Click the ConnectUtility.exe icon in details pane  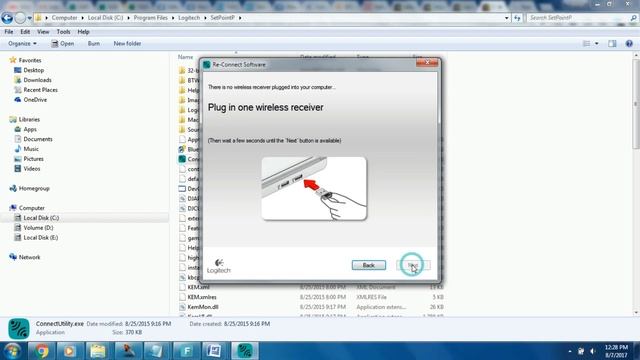coord(19,329)
